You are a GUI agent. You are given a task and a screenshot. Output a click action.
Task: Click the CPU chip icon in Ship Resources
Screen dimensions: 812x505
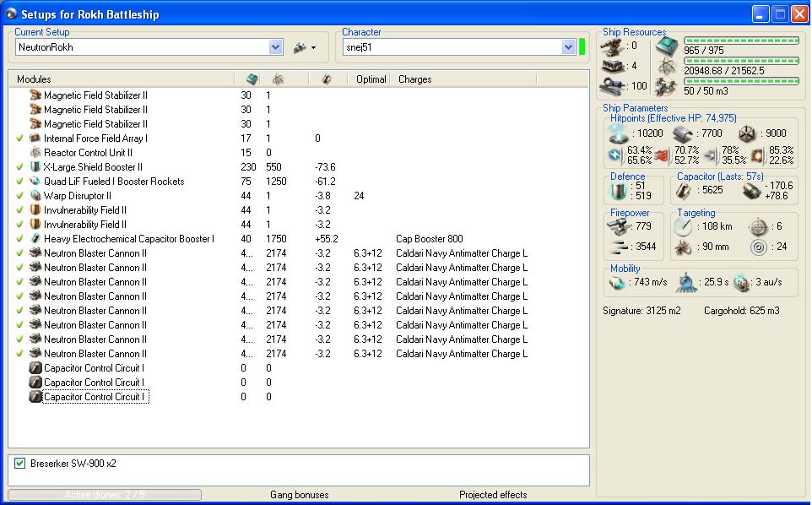667,46
